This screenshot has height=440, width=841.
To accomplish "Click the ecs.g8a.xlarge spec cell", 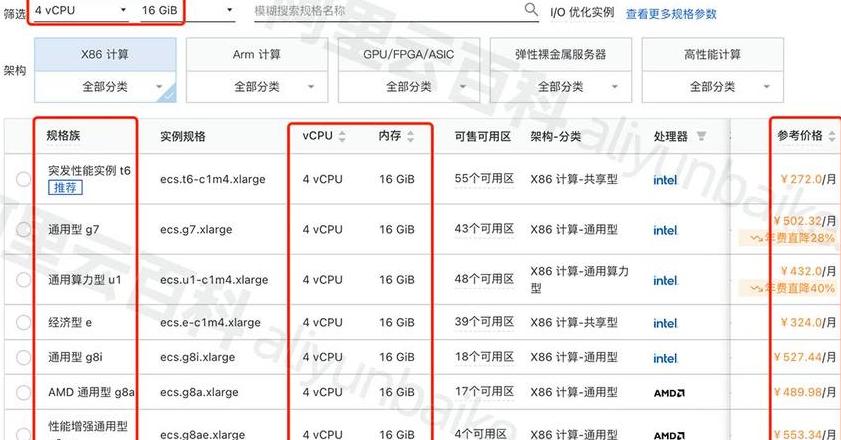I will tap(199, 392).
